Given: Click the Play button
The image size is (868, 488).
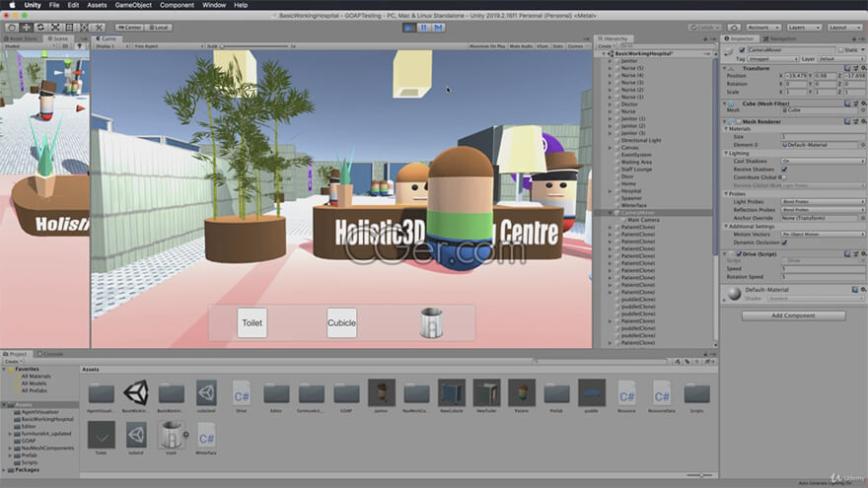Looking at the screenshot, I should coord(409,28).
